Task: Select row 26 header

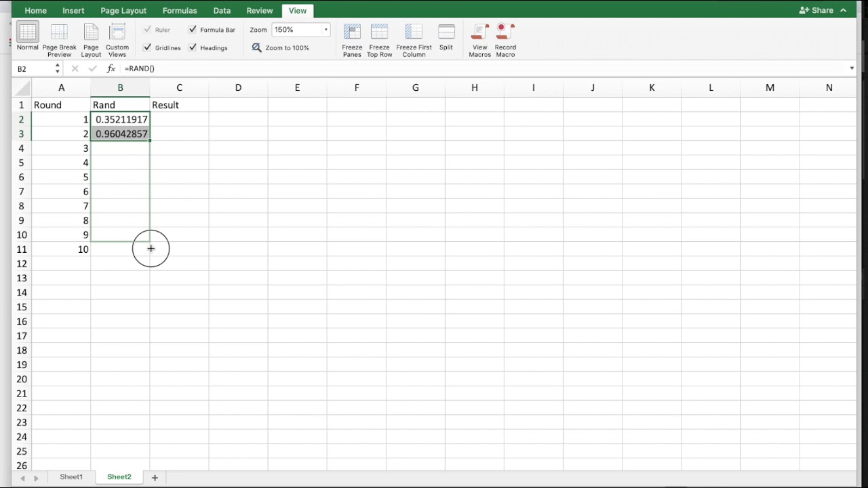Action: 22,466
